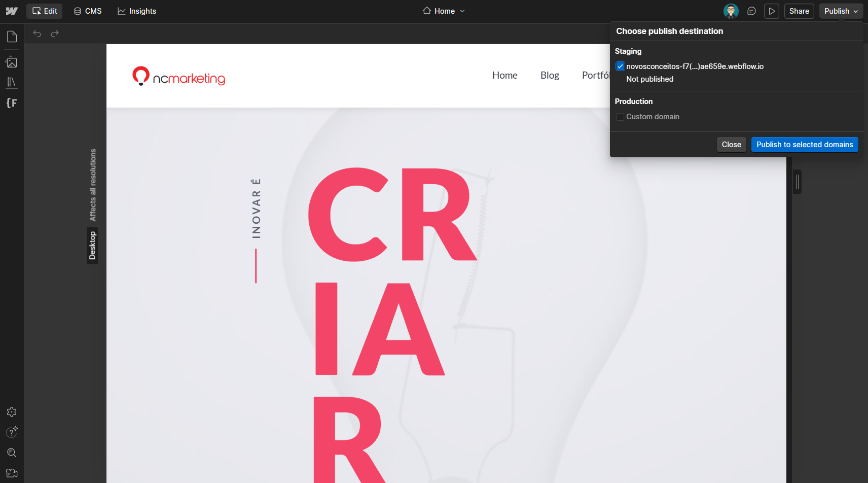Open the Publish dropdown
Screen dimensions: 868x483
click(x=841, y=11)
